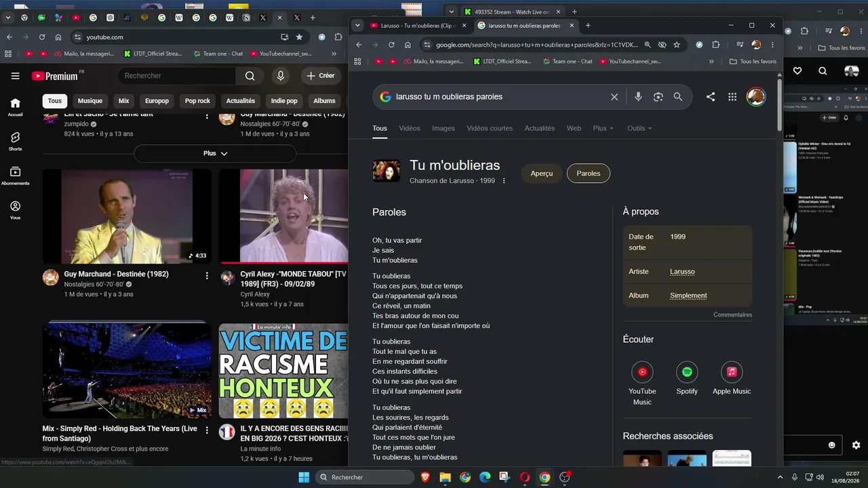Open Extensions puzzle icon in Google window
This screenshot has height=488, width=868.
(x=715, y=45)
